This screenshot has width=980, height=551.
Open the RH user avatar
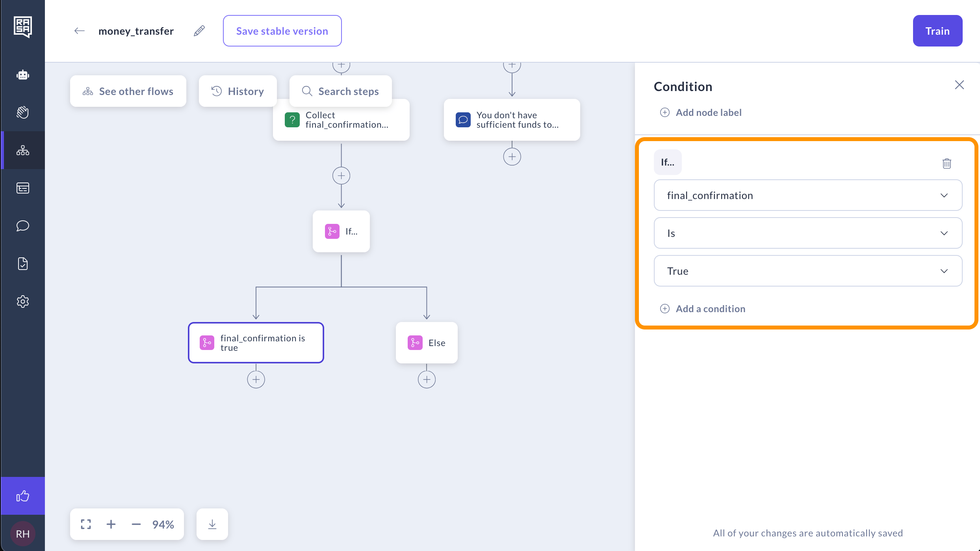[23, 534]
